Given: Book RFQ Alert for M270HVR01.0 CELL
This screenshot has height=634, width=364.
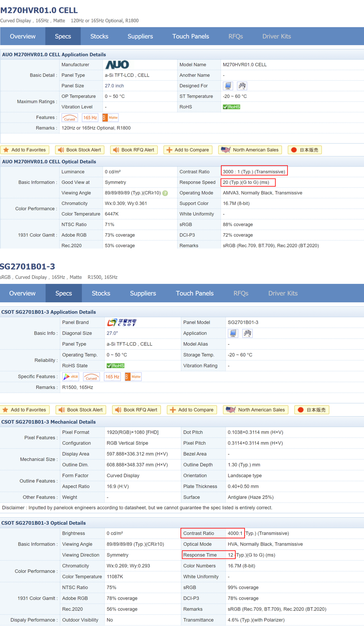Looking at the screenshot, I should click(x=134, y=150).
